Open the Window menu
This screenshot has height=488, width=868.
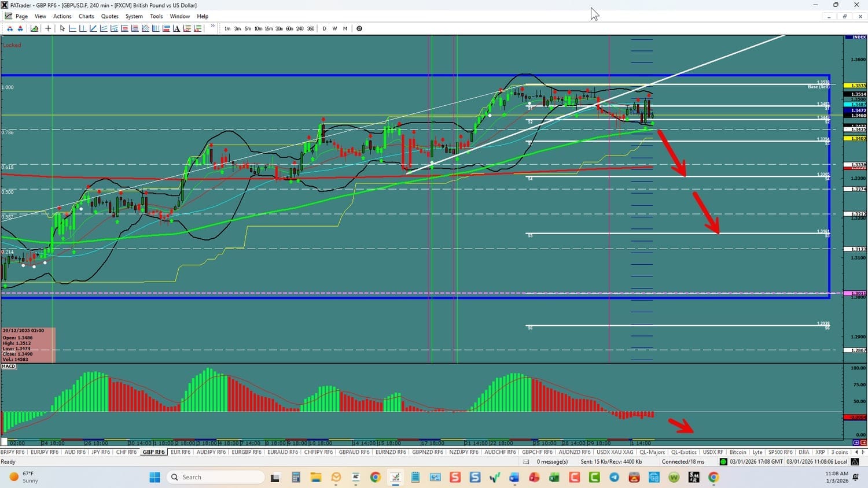click(x=180, y=16)
